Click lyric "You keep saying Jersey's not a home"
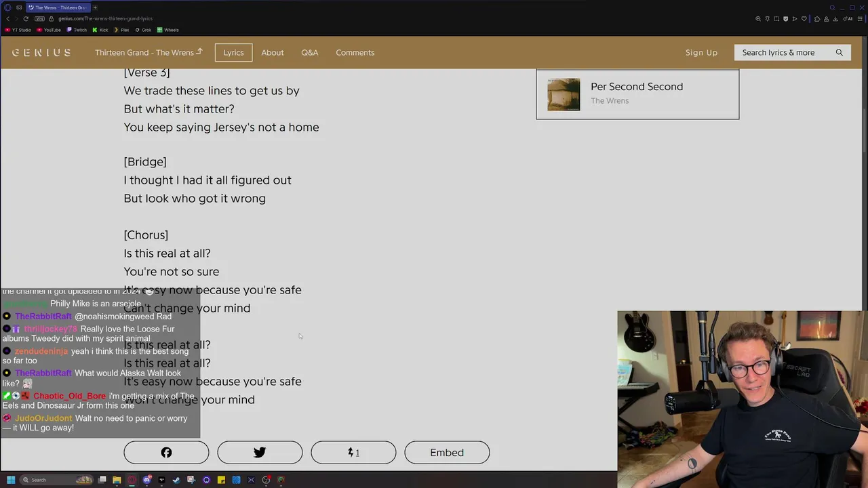 pos(221,127)
